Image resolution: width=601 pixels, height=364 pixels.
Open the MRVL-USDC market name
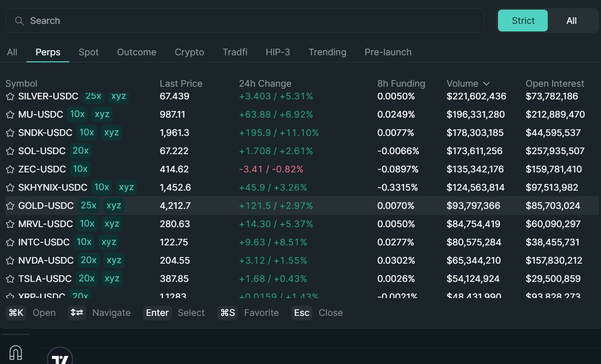click(x=46, y=224)
